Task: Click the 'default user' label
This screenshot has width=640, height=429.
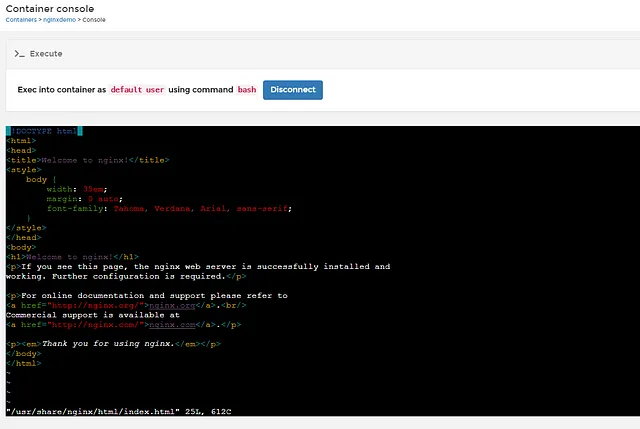Action: point(137,90)
